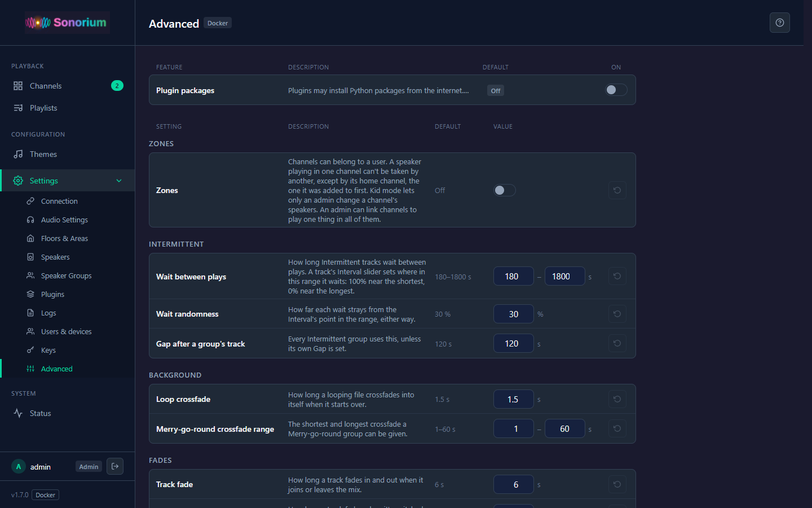Image resolution: width=812 pixels, height=508 pixels.
Task: Reset Gap after a group's track
Action: point(617,343)
